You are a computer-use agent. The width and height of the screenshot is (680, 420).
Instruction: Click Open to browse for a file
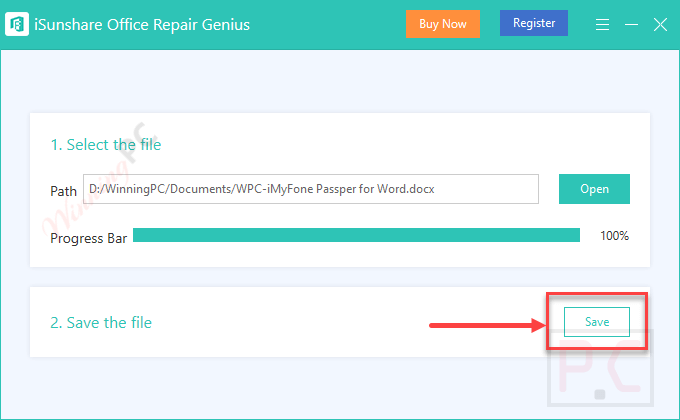(594, 189)
